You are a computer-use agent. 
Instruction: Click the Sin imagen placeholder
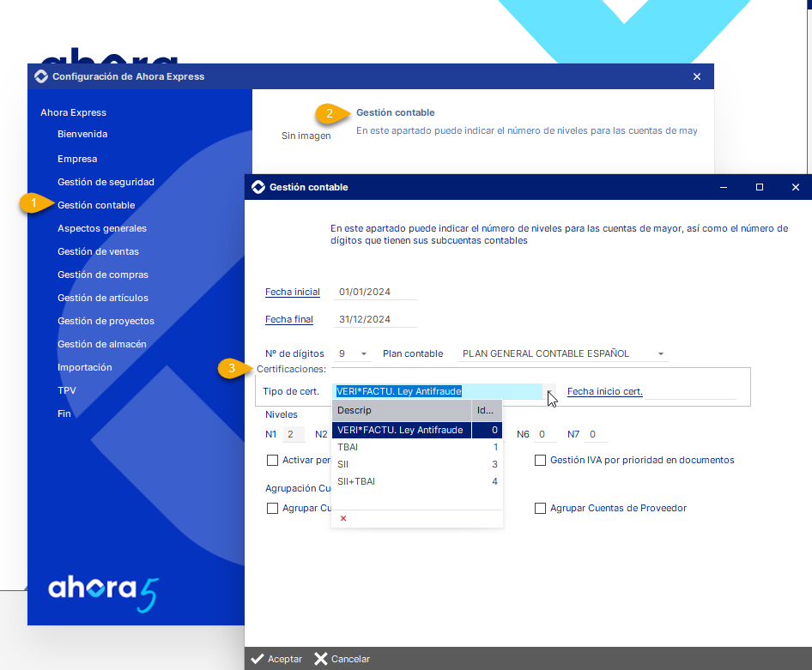coord(306,136)
